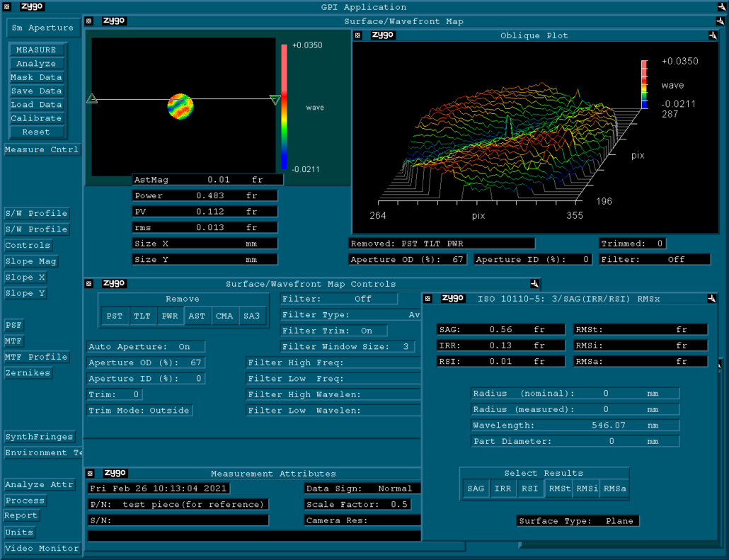Click the P/N test piece field

(x=178, y=504)
